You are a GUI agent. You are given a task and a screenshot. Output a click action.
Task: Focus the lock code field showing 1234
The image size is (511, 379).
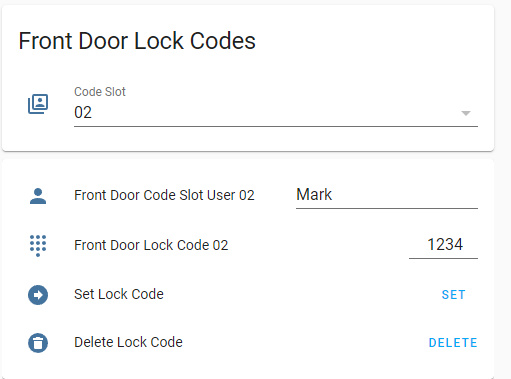coord(443,245)
